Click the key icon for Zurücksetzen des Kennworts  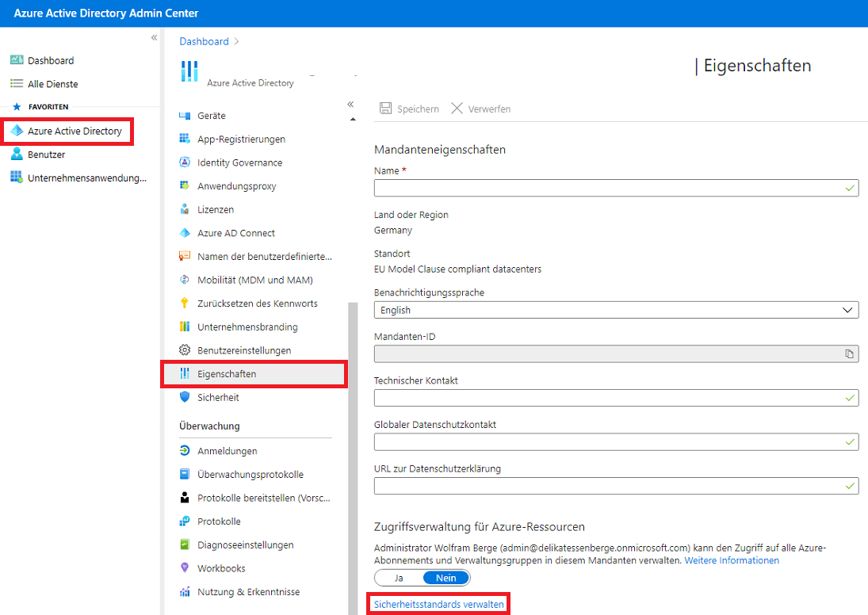[185, 303]
